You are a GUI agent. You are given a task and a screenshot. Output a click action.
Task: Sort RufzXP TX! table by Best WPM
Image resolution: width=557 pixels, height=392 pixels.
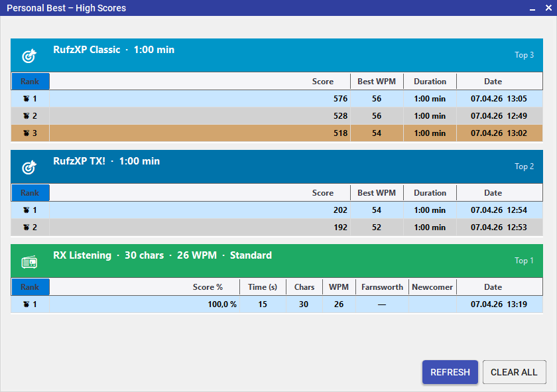[x=377, y=192]
